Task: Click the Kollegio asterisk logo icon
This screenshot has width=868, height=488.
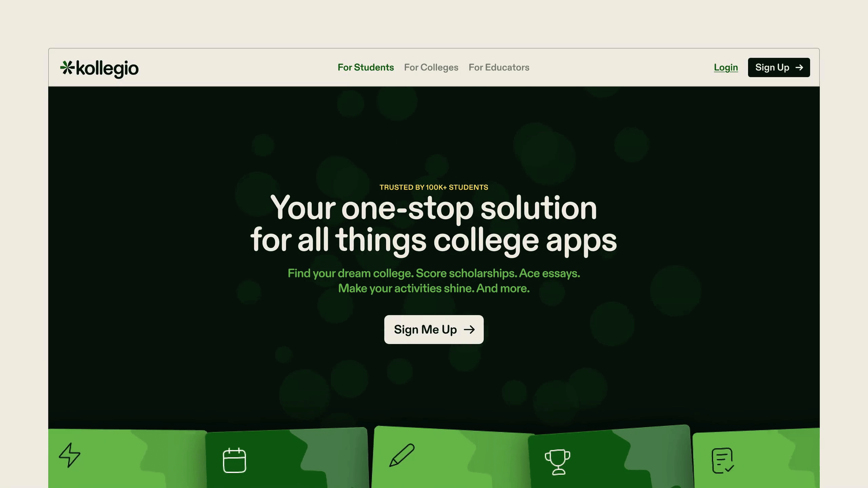Action: 67,67
